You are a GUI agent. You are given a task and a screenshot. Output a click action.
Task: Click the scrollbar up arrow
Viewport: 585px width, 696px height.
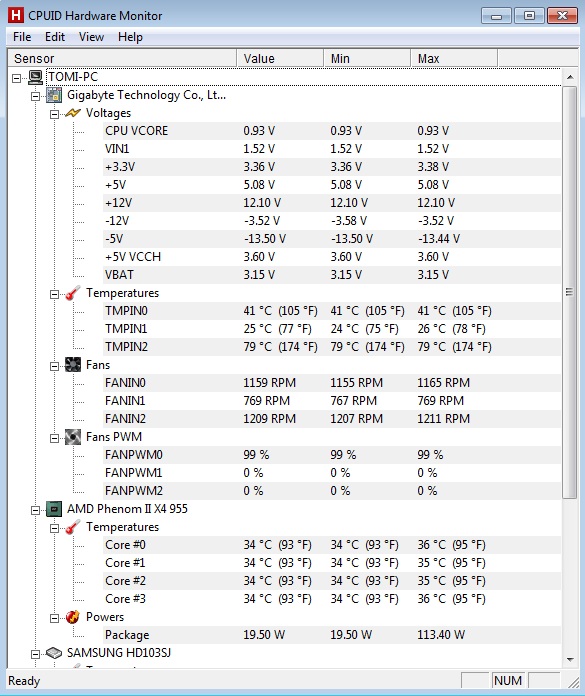(570, 77)
